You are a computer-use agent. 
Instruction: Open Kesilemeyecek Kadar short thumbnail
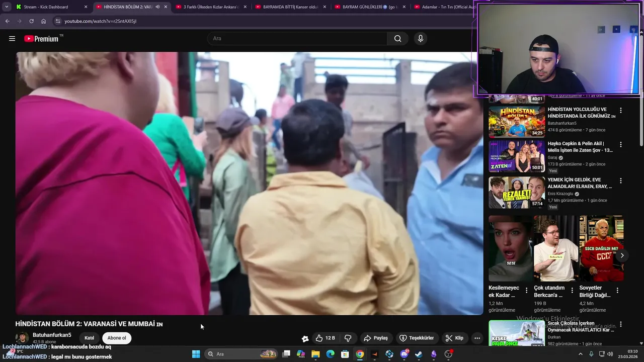coord(510,248)
